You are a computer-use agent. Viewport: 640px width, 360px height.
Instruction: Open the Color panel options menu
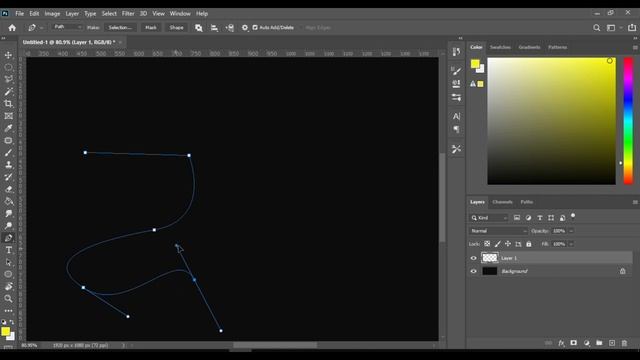click(x=635, y=47)
